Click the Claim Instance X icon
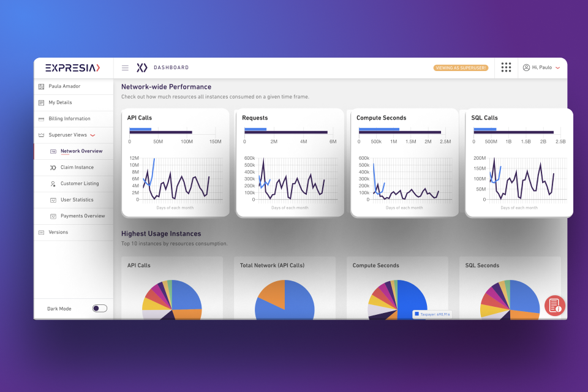This screenshot has height=392, width=588. click(x=53, y=168)
